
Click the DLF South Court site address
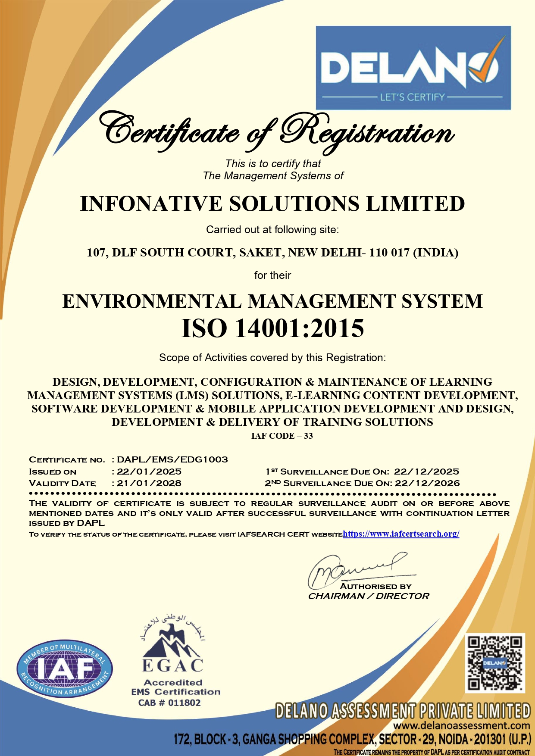(x=272, y=253)
